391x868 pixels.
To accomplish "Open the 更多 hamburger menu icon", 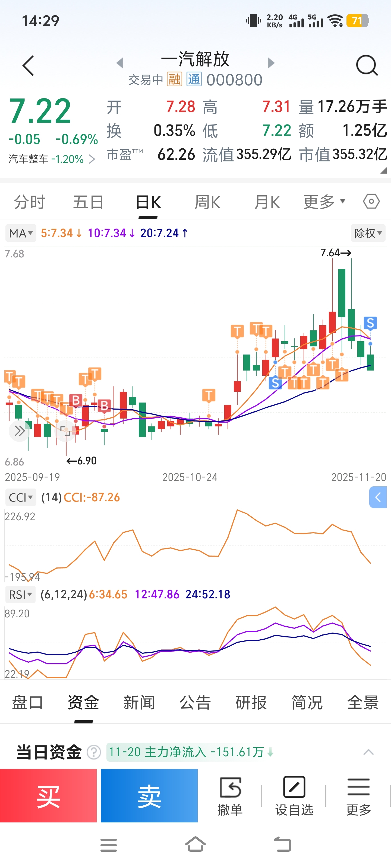I will (358, 796).
